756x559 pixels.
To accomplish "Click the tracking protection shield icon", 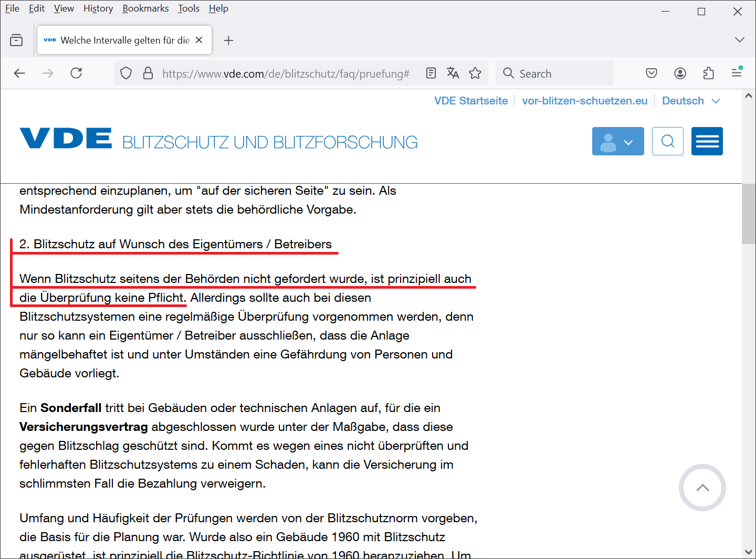I will click(x=126, y=73).
